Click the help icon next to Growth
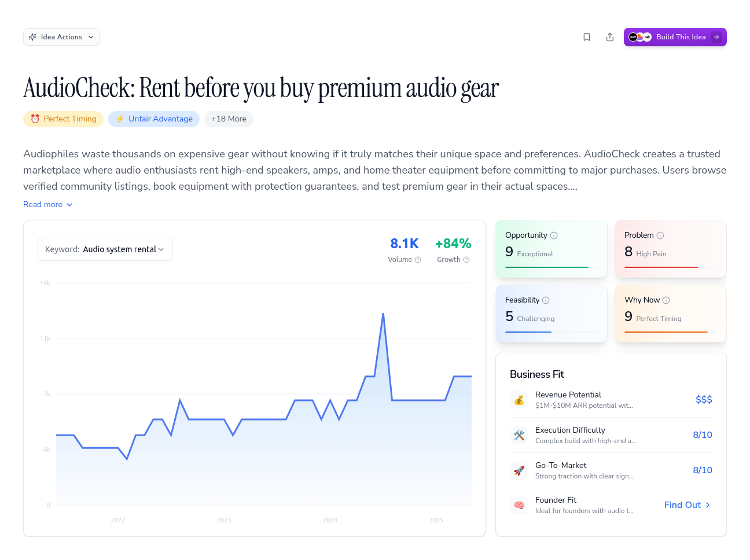This screenshot has height=560, width=750. coord(466,260)
